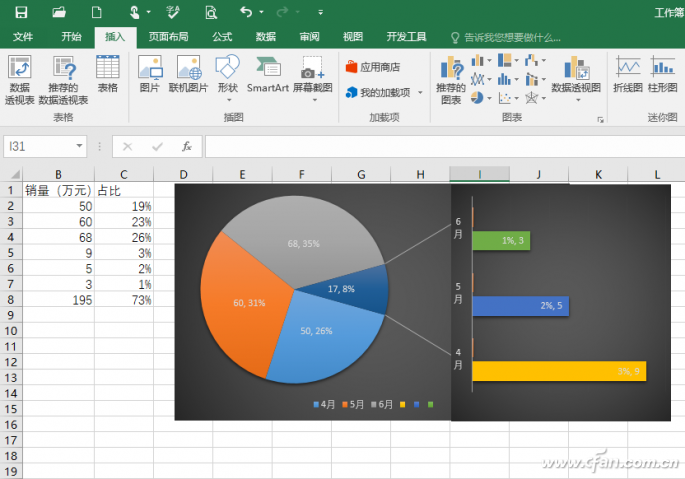Select the entire sheet corner button
The image size is (685, 479).
[x=13, y=174]
